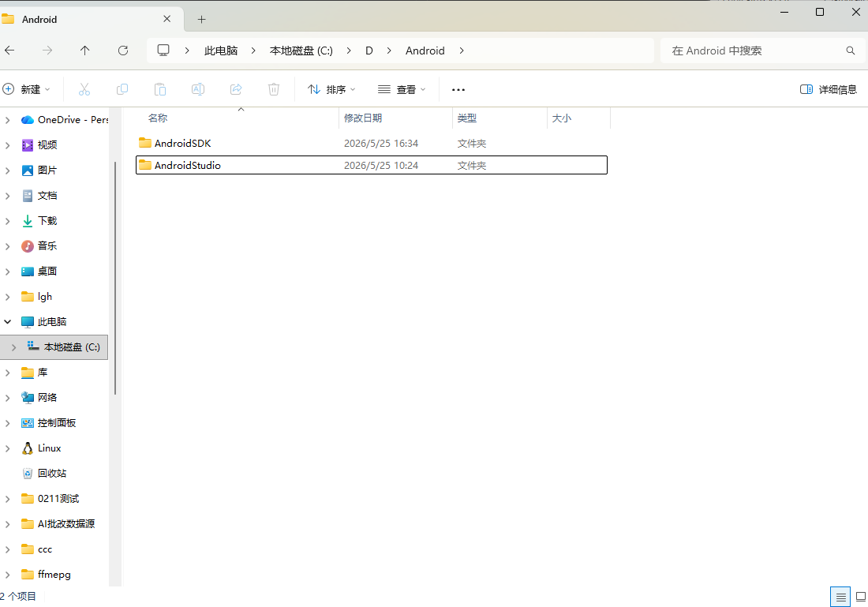Click the Rename icon in toolbar
Viewport: 868px width, 607px height.
coord(197,89)
